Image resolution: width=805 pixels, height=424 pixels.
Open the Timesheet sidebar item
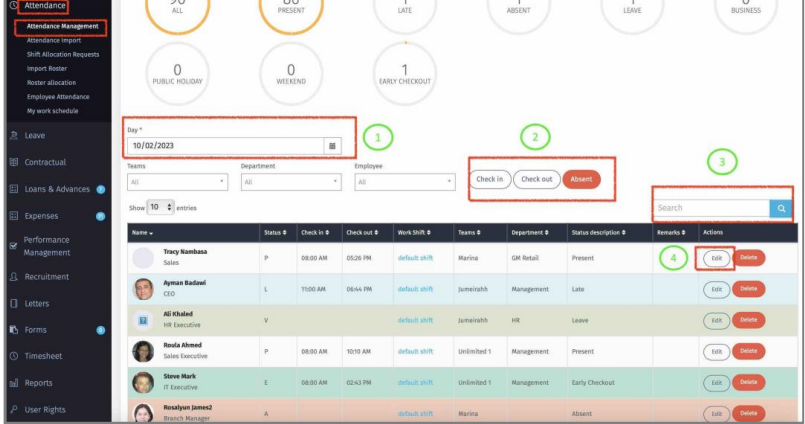coord(45,356)
